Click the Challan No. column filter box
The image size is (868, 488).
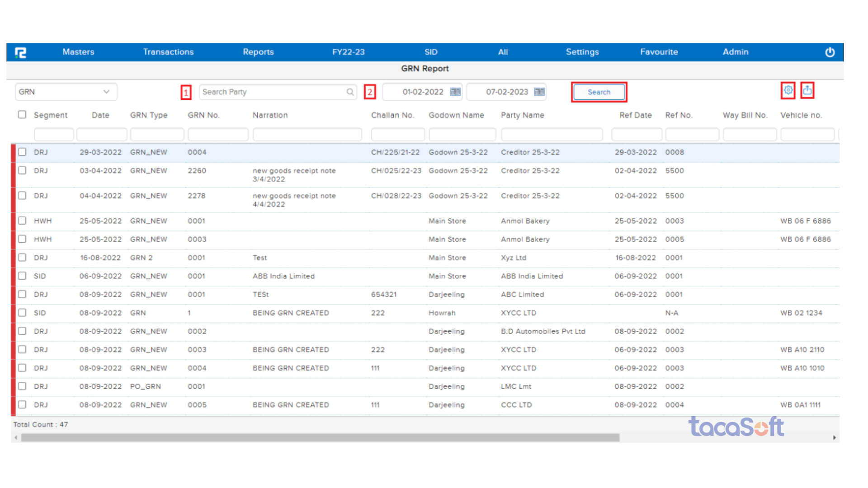[398, 134]
